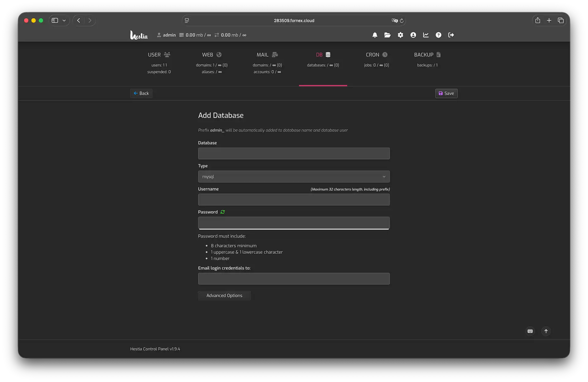Click the scroll-to-top arrow button
The width and height of the screenshot is (588, 382).
click(x=546, y=331)
